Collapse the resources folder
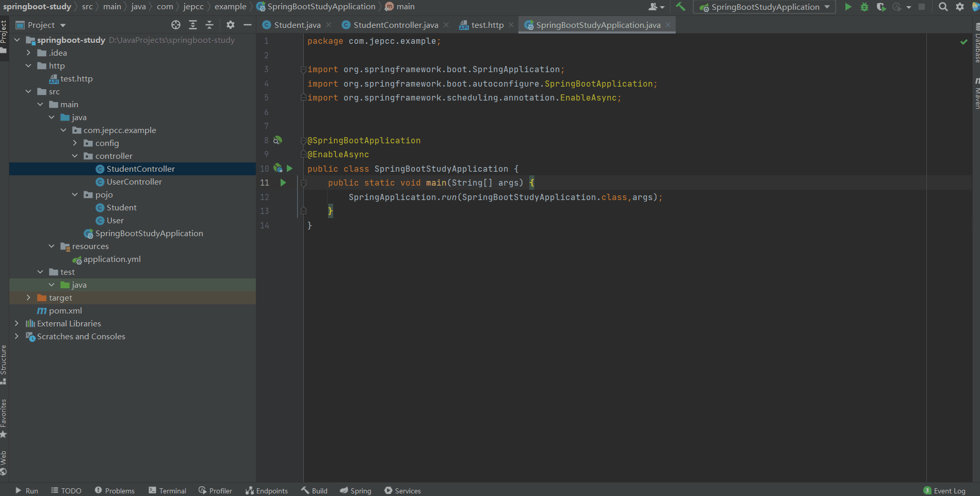The width and height of the screenshot is (980, 496). click(52, 246)
